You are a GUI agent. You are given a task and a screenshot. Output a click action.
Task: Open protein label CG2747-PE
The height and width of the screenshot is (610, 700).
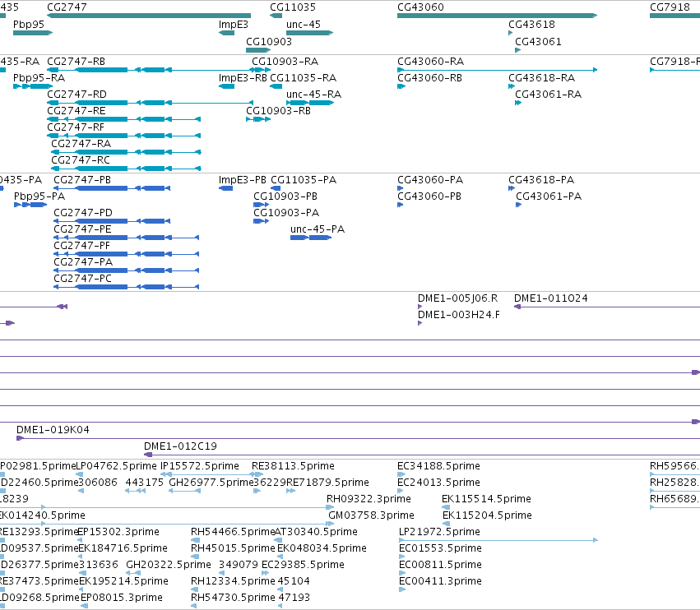click(82, 229)
